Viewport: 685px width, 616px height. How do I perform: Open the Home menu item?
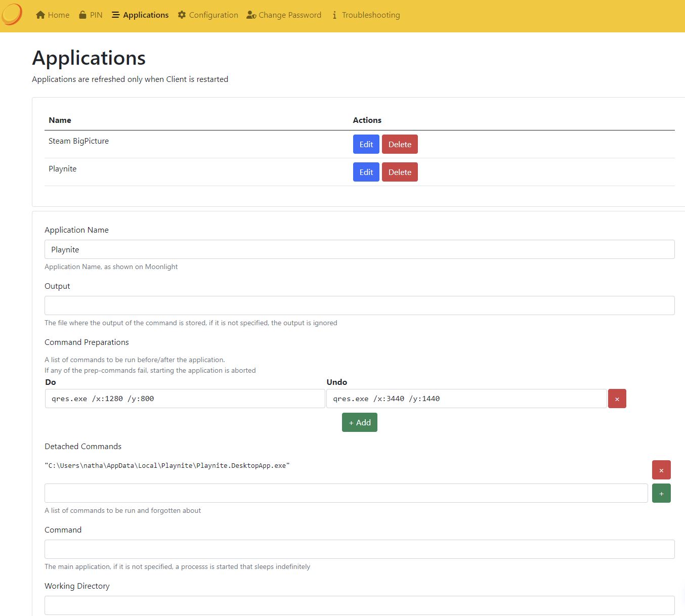(x=53, y=15)
